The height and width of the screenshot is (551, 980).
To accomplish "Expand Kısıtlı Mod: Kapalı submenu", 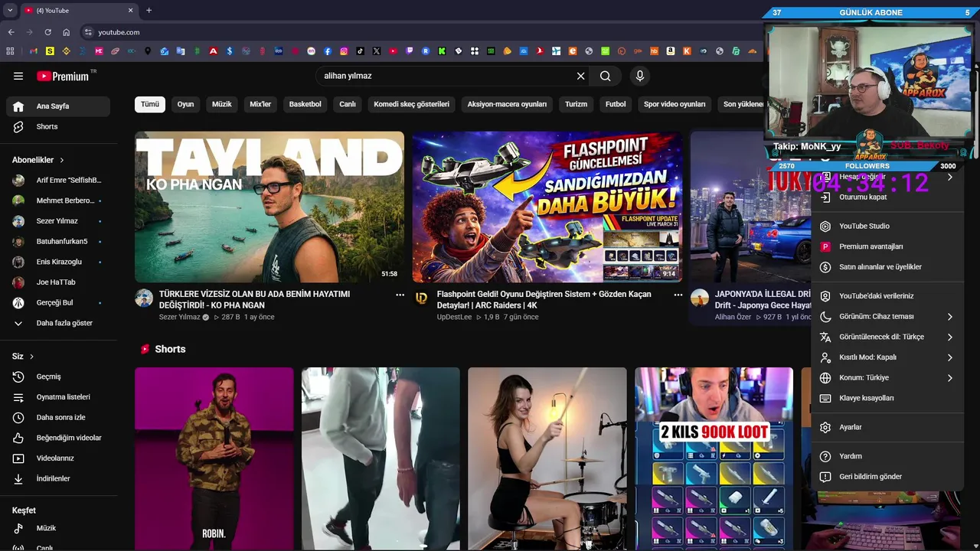I will click(887, 357).
